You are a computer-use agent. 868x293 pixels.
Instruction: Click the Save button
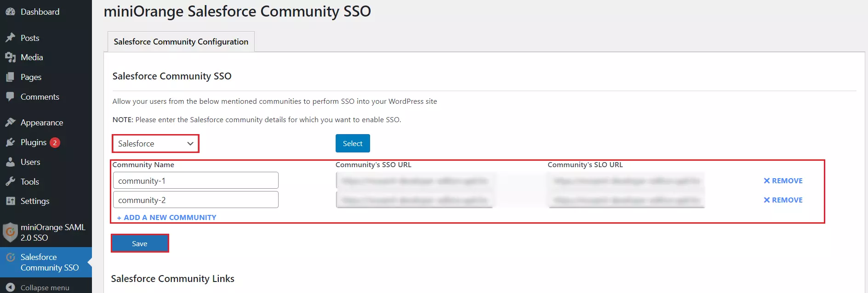[x=140, y=243]
